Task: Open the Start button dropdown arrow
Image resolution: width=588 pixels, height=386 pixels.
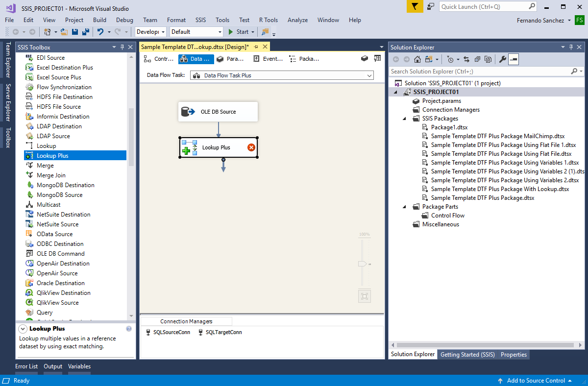Action: click(253, 32)
